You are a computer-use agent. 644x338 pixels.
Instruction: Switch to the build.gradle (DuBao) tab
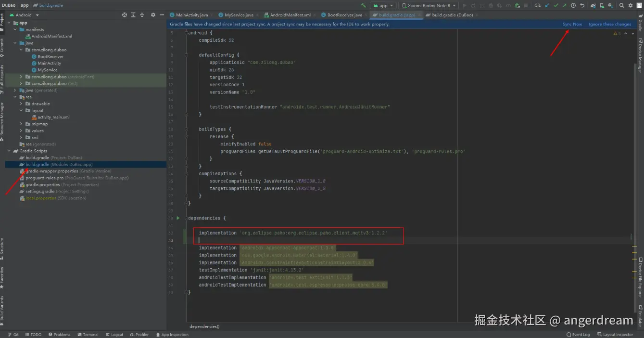click(x=452, y=15)
